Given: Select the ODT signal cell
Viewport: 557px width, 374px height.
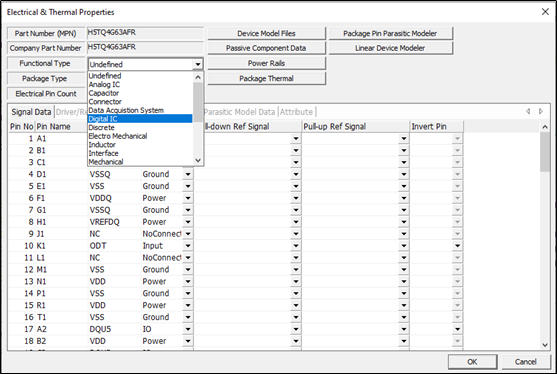Looking at the screenshot, I should [114, 246].
